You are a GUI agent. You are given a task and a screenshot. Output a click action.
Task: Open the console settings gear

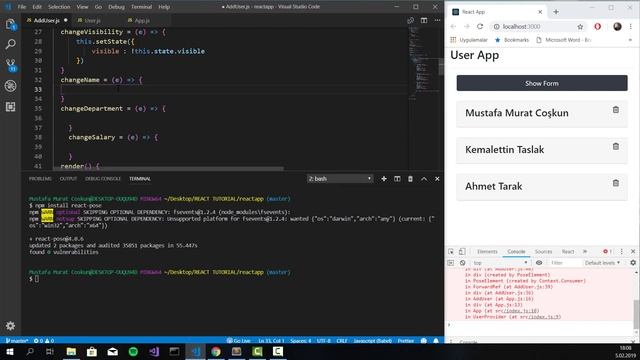(x=633, y=263)
